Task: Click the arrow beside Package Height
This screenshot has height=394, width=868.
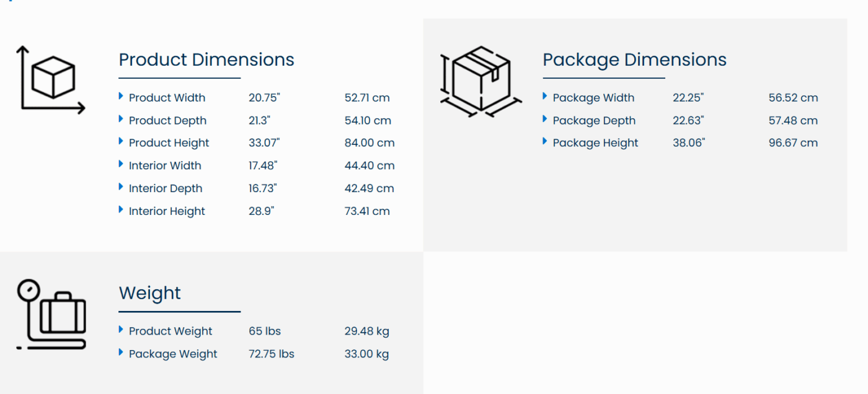Action: (545, 141)
